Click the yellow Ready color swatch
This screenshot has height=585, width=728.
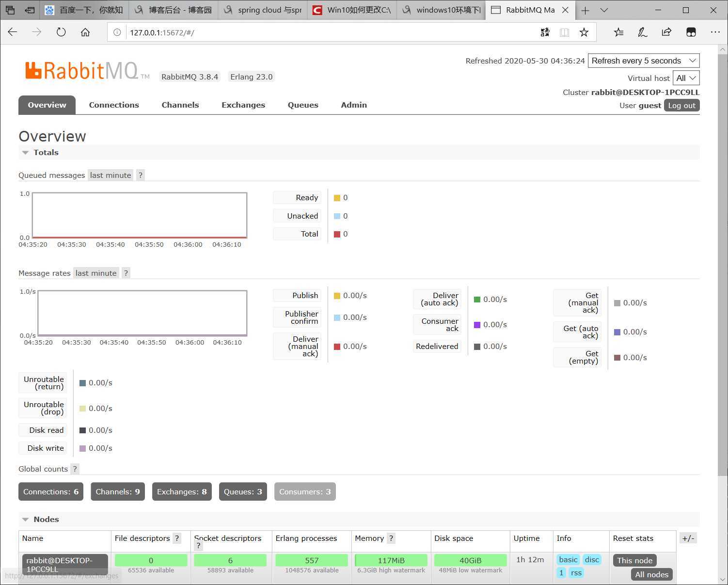point(337,198)
